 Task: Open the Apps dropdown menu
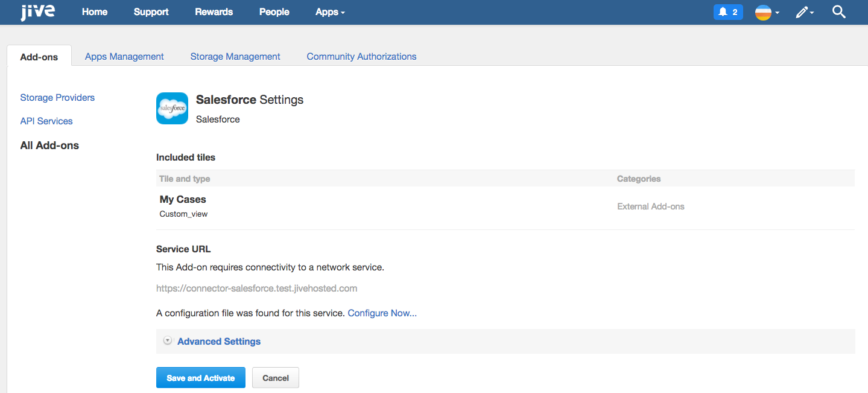(x=330, y=12)
